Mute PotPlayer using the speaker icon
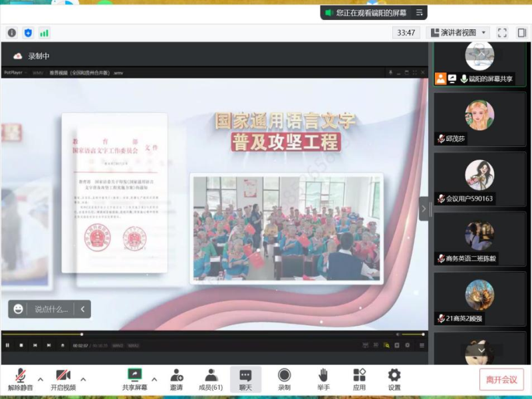This screenshot has height=399, width=532. coord(398,334)
